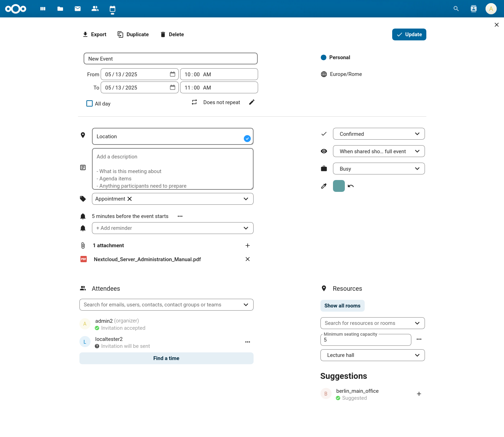Add berlin_main_office to resources

click(x=419, y=394)
